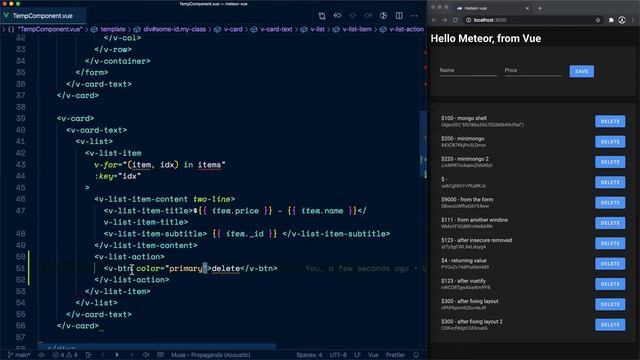Screen dimensions: 640x360
Task: Delete the $300 - after fixing layout 2 item
Action: click(610, 324)
